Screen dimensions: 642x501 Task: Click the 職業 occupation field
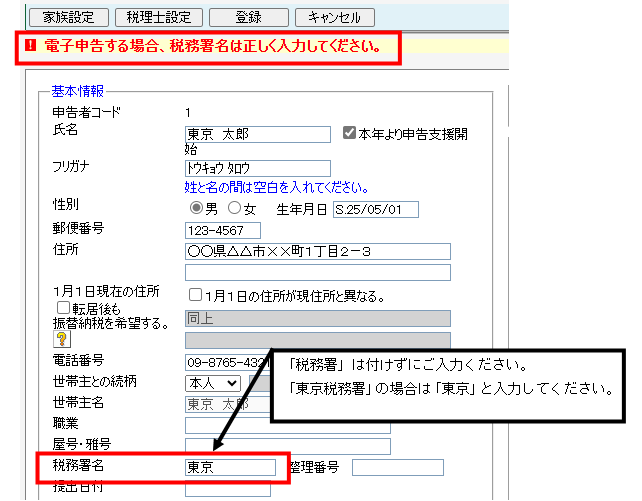[288, 426]
